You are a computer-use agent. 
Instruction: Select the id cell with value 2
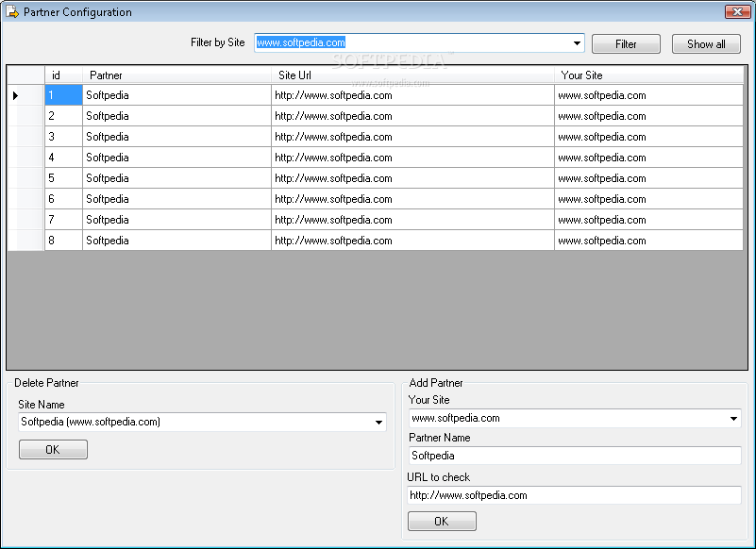tap(63, 116)
